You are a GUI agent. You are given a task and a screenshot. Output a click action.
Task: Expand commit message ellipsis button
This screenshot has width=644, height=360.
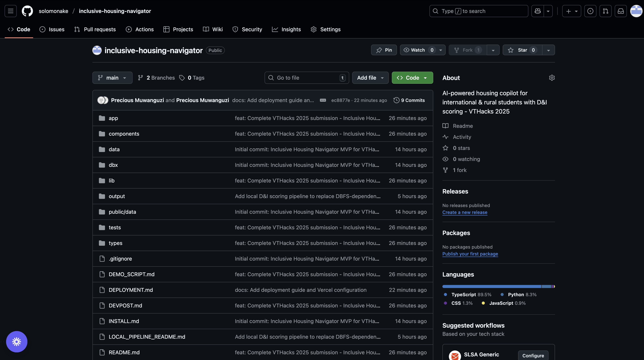[x=323, y=100]
